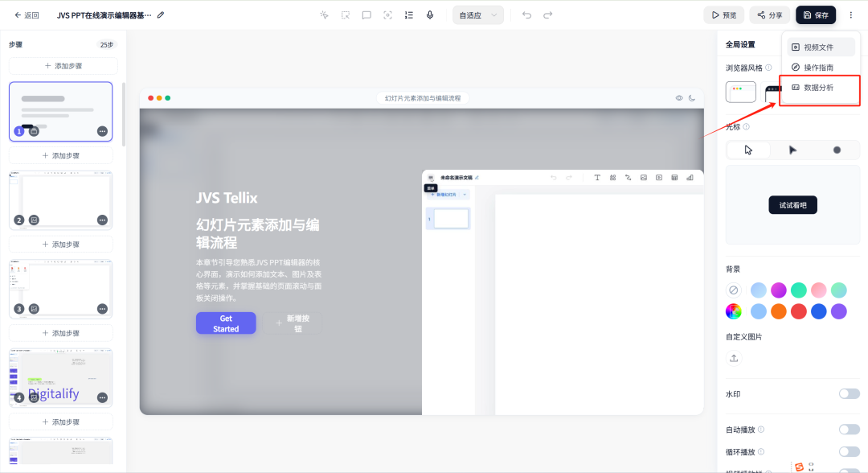
Task: Click 添加步骤 between steps 1 and 2
Action: (61, 155)
